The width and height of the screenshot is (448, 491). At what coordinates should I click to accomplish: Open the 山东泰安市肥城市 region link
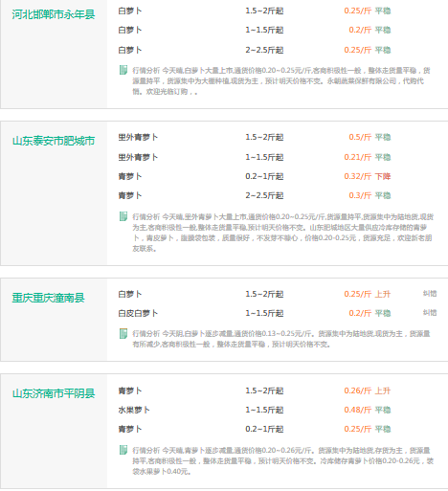54,141
